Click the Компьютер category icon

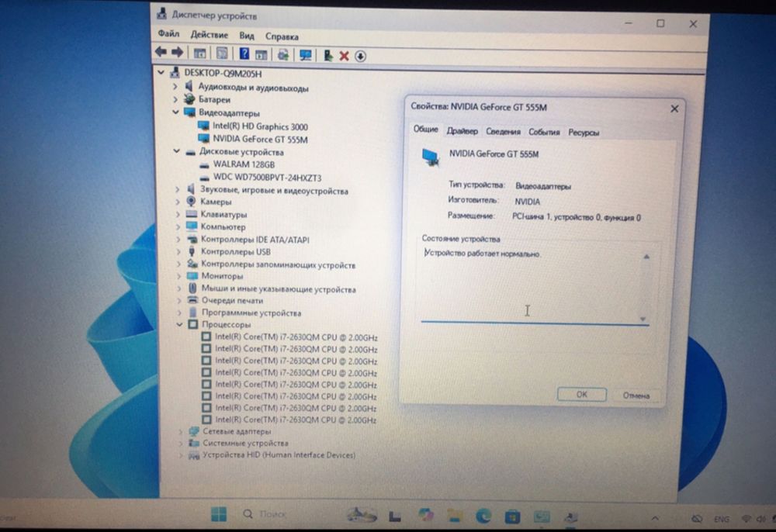(x=192, y=226)
